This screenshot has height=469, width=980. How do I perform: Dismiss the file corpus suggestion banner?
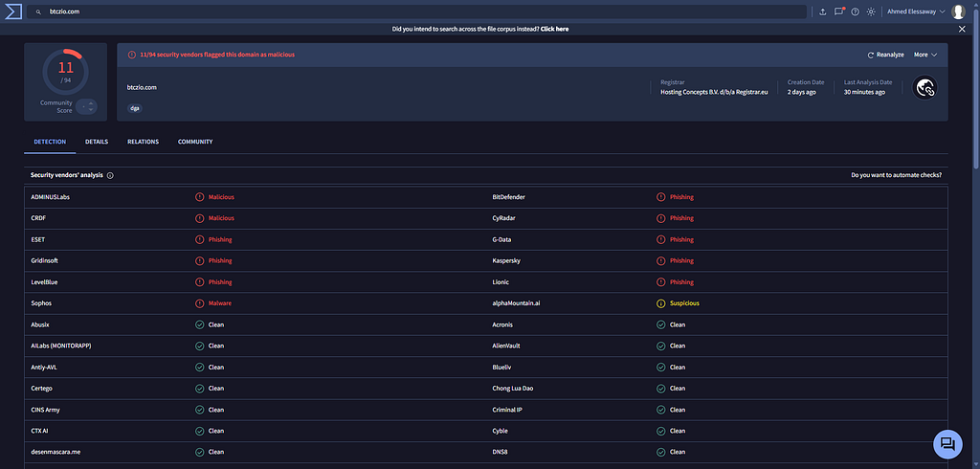click(x=962, y=29)
